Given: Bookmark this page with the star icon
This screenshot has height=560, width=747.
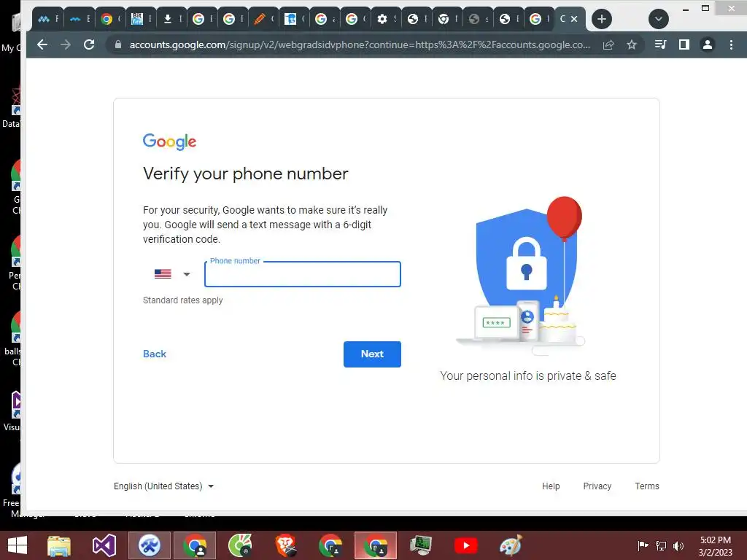Looking at the screenshot, I should (632, 44).
